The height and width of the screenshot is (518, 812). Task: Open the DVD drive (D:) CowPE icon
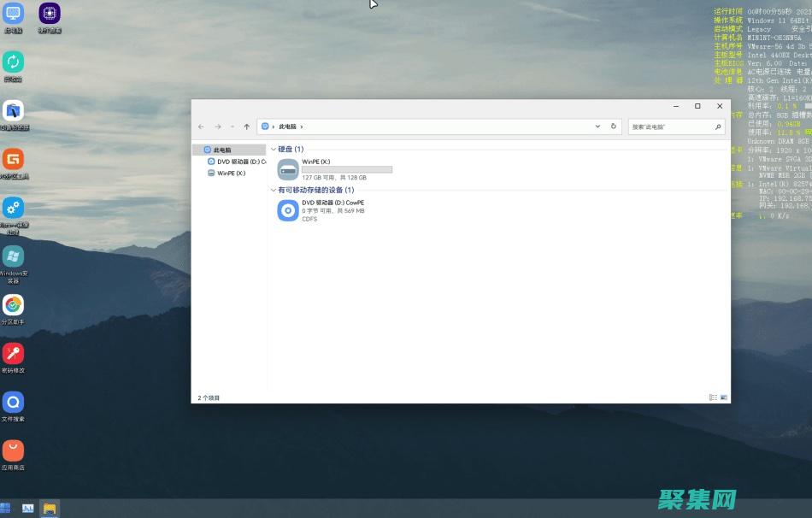tap(288, 210)
